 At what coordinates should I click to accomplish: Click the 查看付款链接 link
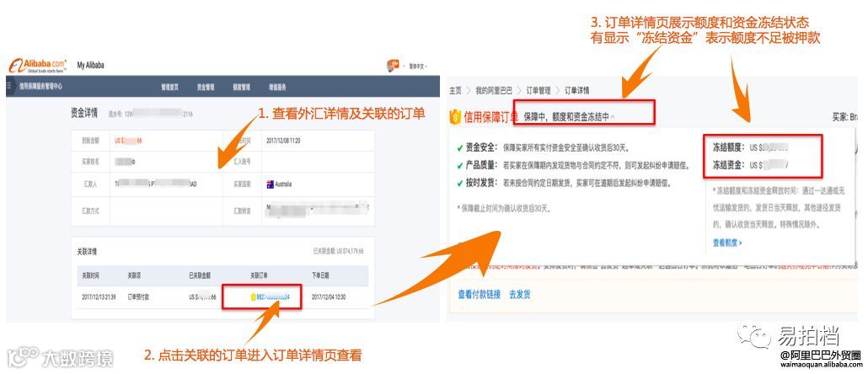click(479, 294)
